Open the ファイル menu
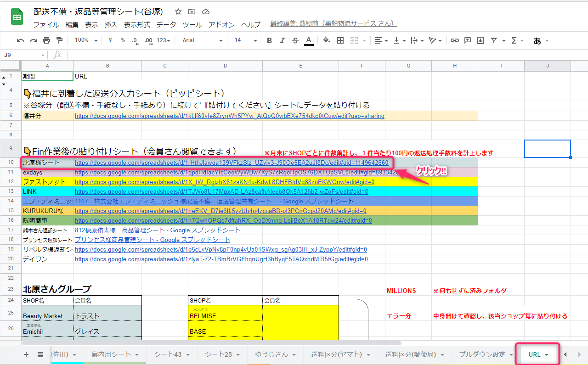 [x=46, y=25]
